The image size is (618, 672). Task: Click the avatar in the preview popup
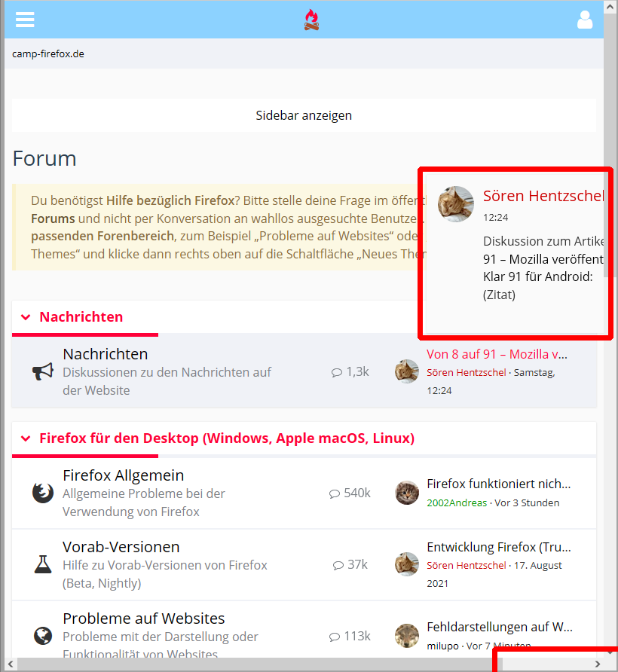[x=455, y=204]
